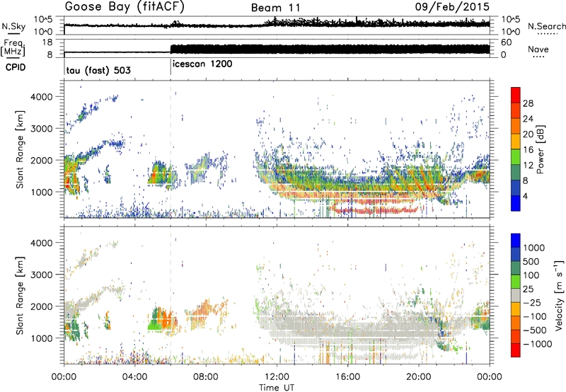
Task: Click the '16:00' time axis label
Action: point(347,377)
